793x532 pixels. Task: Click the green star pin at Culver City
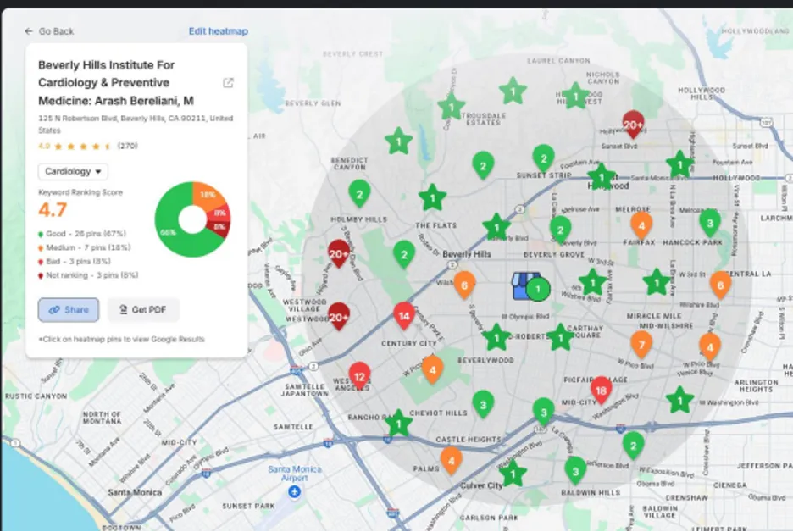[513, 474]
